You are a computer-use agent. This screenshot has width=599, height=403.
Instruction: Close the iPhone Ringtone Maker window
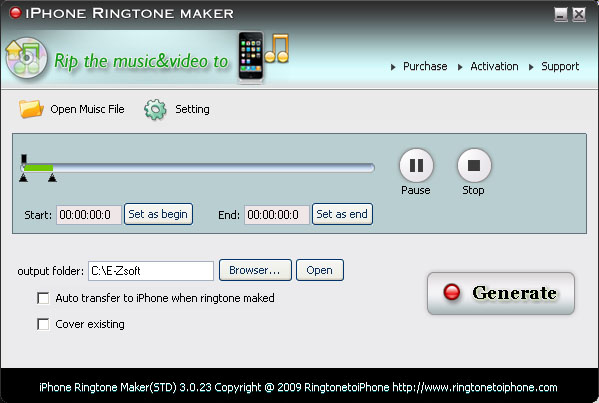[x=579, y=15]
